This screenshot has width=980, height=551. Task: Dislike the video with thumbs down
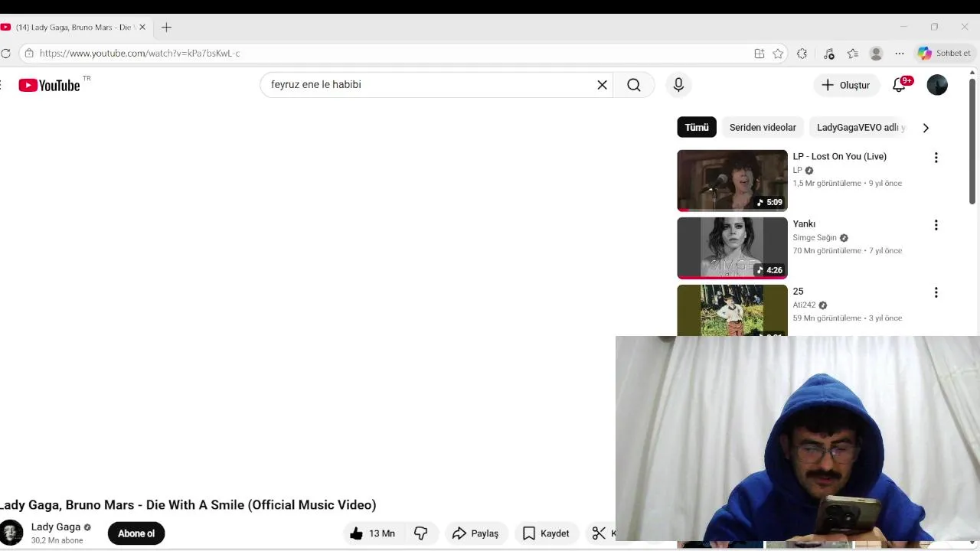421,533
